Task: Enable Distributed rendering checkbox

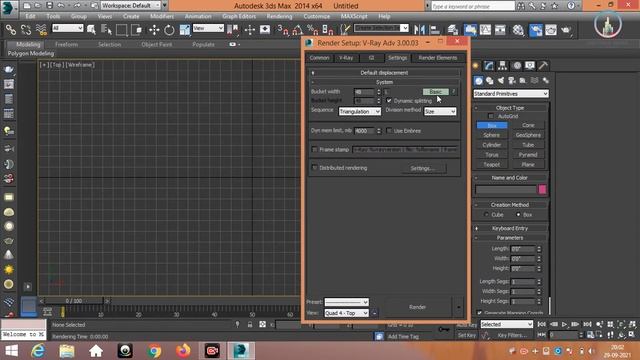Action: click(x=314, y=168)
